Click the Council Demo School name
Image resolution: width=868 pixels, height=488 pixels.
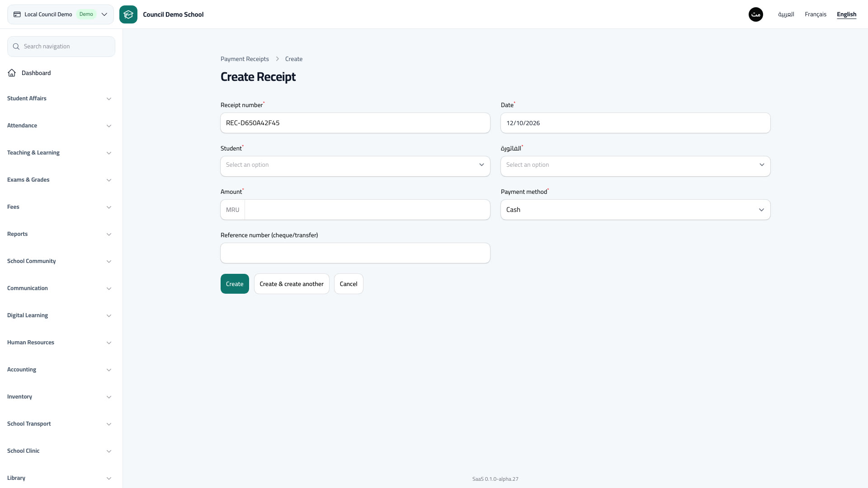point(173,14)
